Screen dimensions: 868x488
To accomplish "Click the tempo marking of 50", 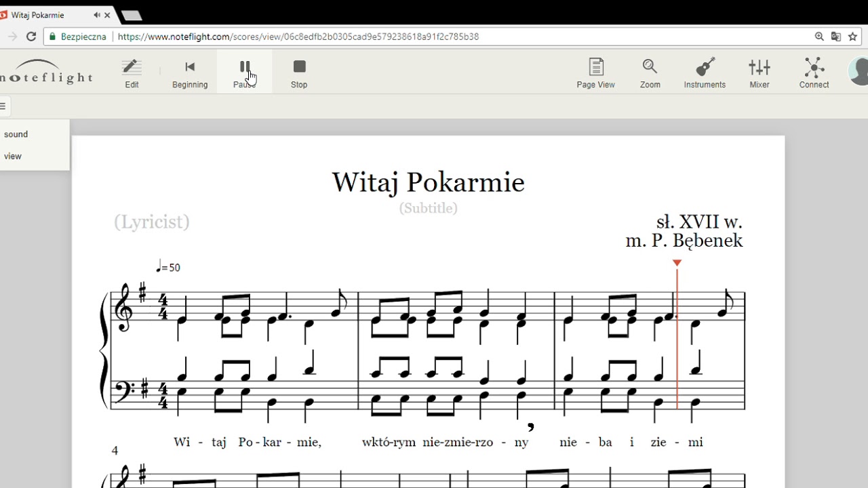I will (168, 267).
